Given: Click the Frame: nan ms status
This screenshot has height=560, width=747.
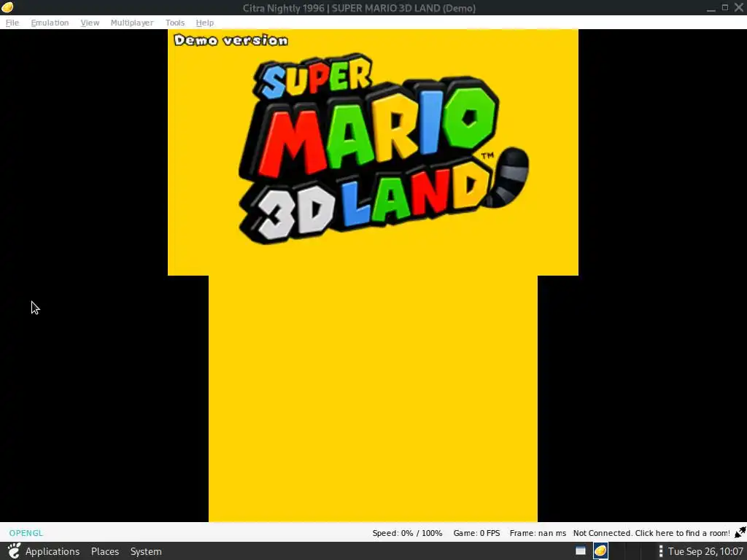Looking at the screenshot, I should point(538,533).
